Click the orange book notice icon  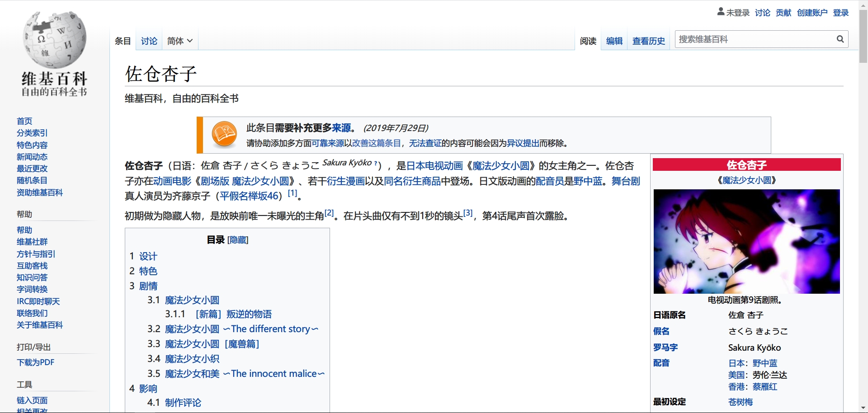tap(224, 135)
